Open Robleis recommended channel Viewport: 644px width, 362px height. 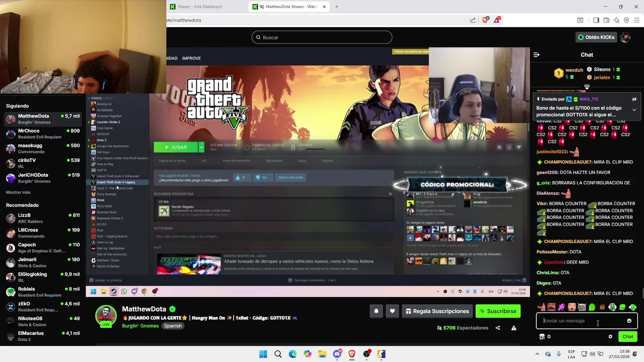pos(42,292)
